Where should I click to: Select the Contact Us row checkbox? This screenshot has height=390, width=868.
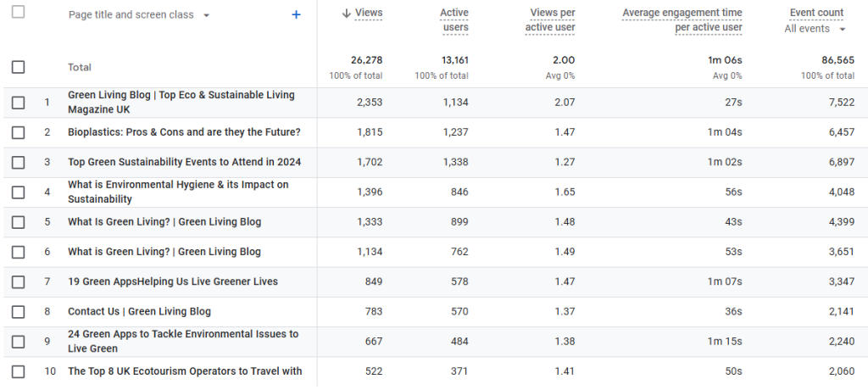click(x=19, y=312)
